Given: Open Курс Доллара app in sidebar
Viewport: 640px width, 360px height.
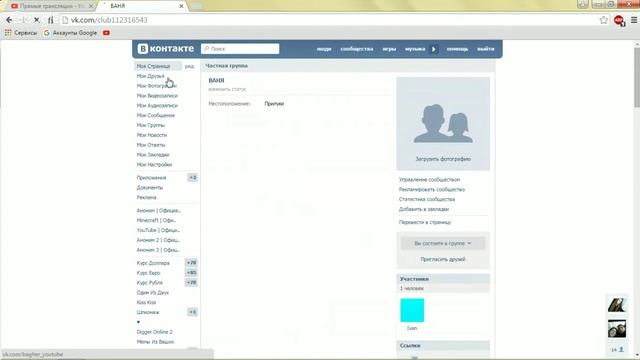Looking at the screenshot, I should click(153, 263).
